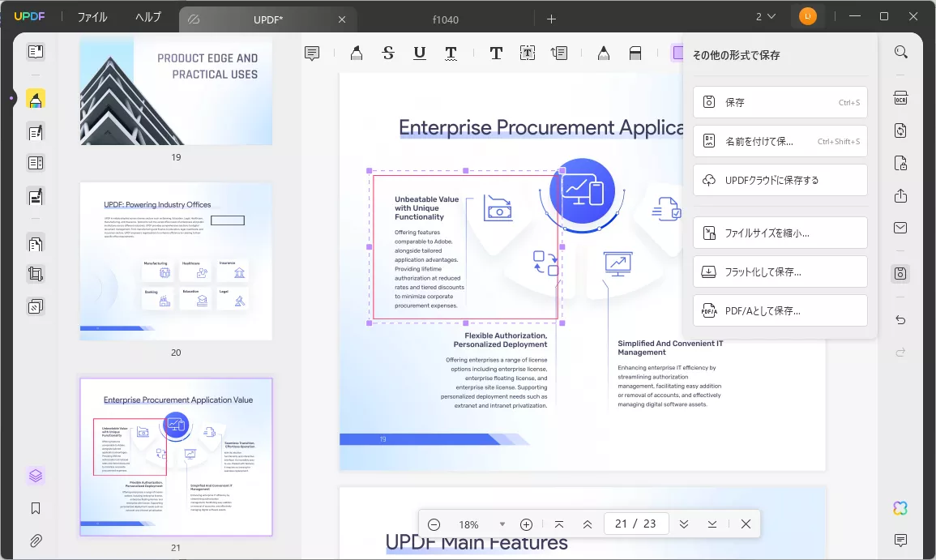Choose ファイルサイズを縮小 option
This screenshot has height=560, width=936.
[x=780, y=233]
